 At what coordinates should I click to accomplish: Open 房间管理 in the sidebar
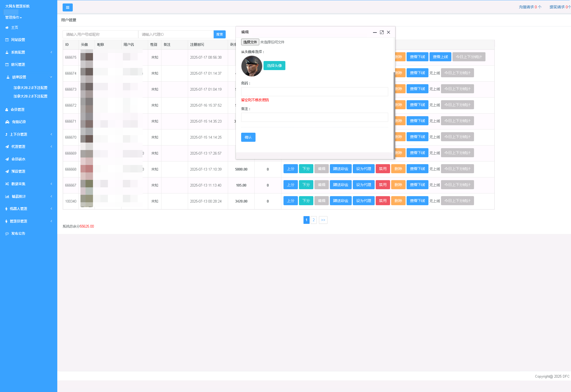point(18,64)
